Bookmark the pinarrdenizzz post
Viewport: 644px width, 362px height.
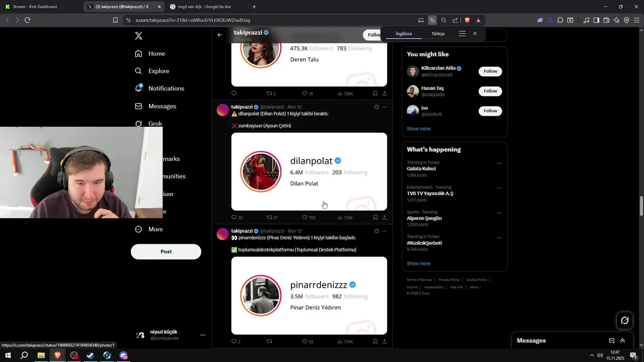point(375,342)
